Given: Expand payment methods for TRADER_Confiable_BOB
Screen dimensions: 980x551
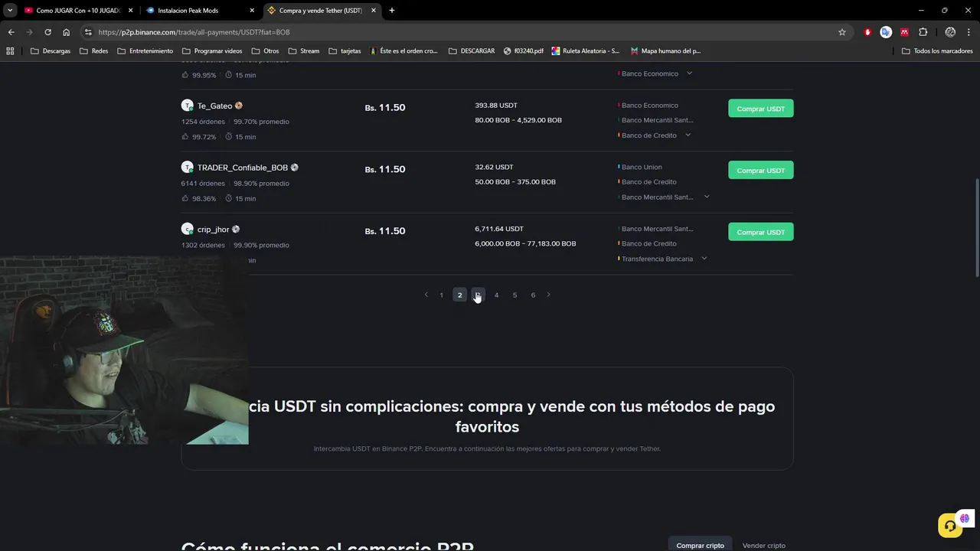Looking at the screenshot, I should click(x=707, y=197).
